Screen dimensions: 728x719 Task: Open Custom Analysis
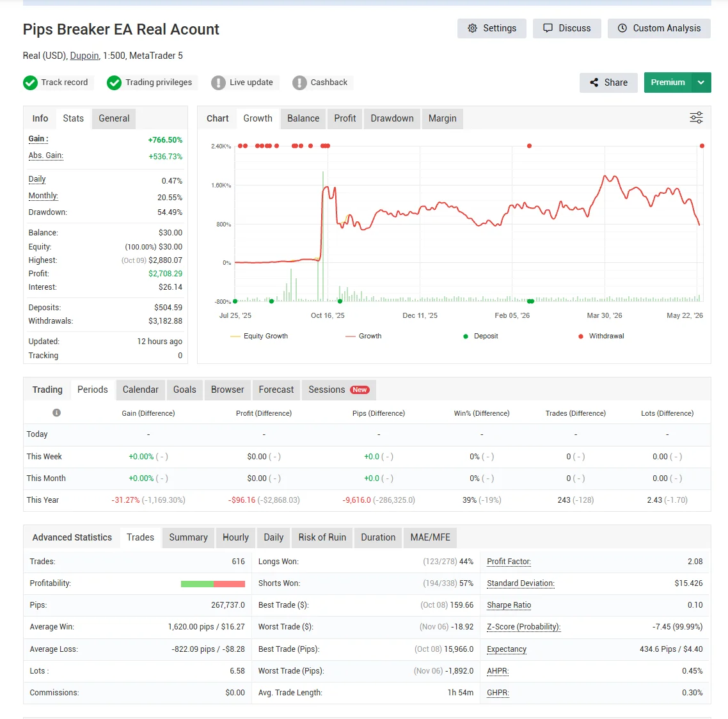pos(660,28)
